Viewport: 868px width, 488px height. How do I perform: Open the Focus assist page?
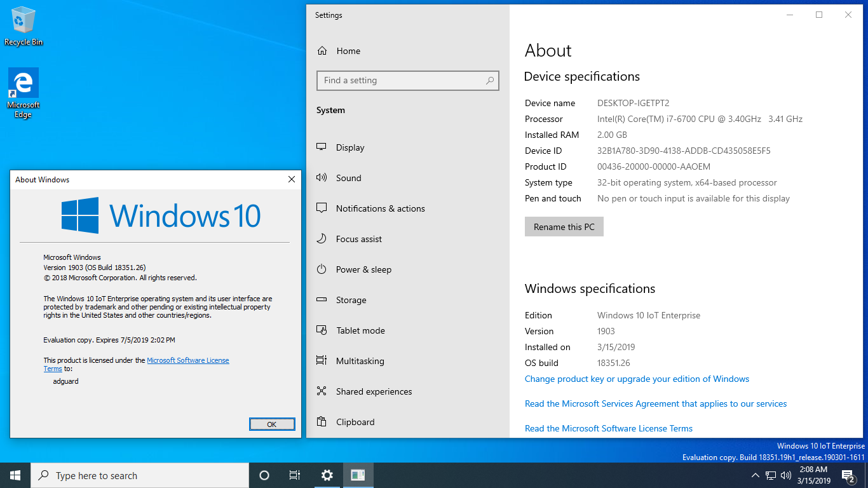408,239
